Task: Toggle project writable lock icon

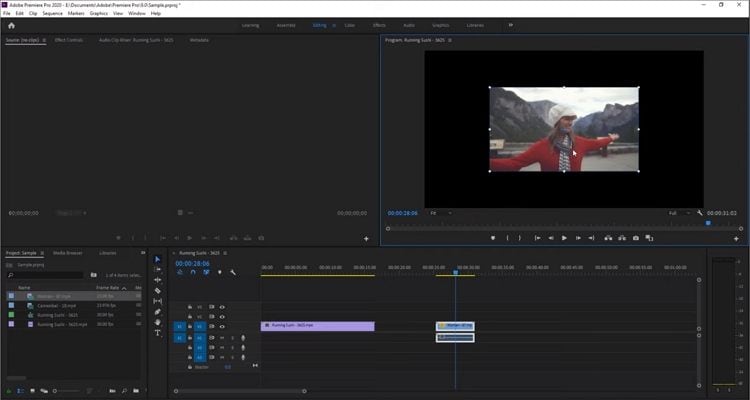Action: click(9, 391)
